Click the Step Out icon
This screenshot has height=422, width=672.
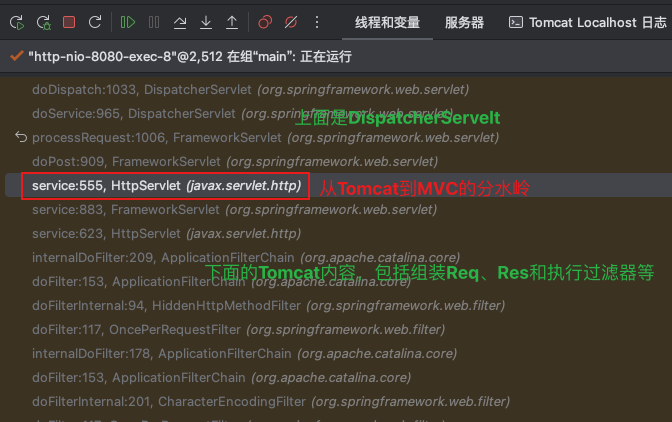pos(232,22)
